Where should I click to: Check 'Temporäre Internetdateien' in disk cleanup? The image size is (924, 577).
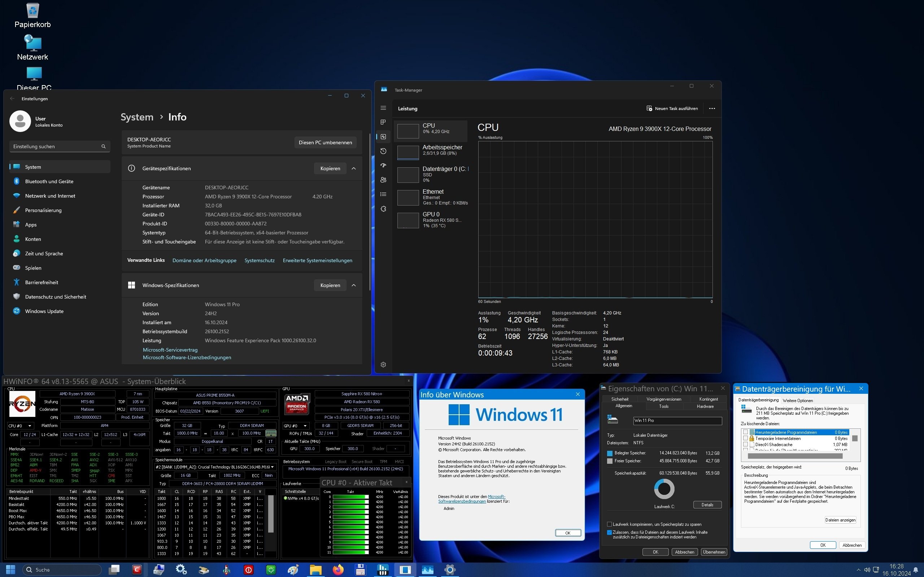click(x=745, y=439)
